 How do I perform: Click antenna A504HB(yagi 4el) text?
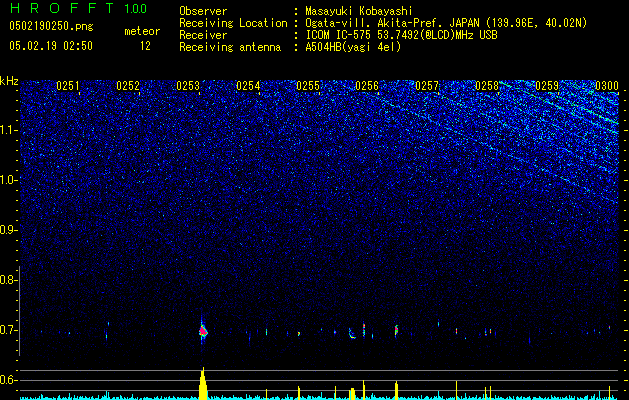click(x=353, y=47)
